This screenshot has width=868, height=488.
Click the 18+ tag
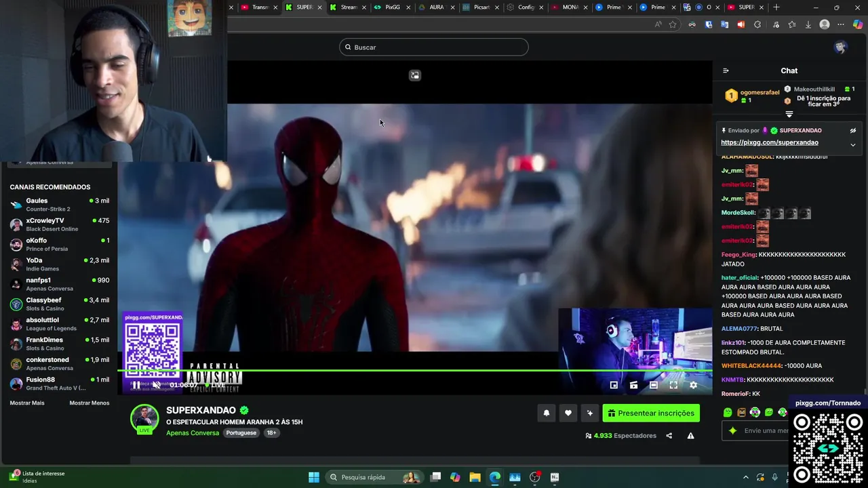(271, 432)
